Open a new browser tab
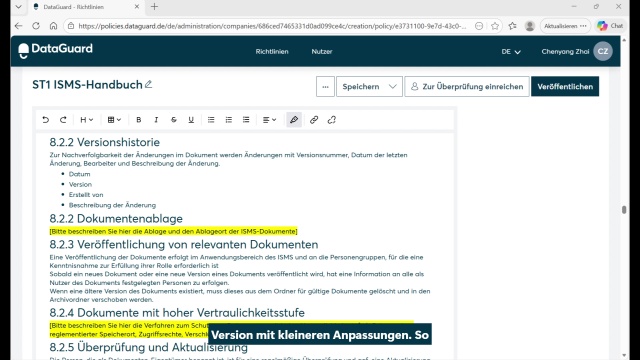 point(154,7)
